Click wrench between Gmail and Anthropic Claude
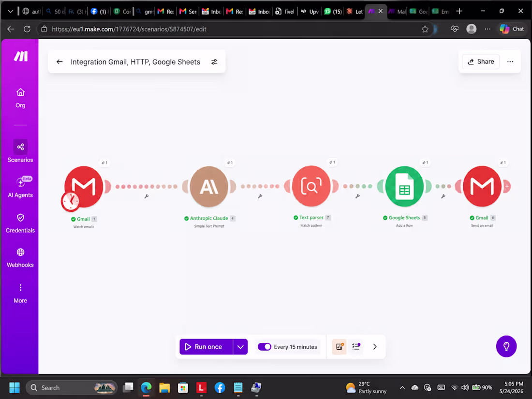 [147, 196]
